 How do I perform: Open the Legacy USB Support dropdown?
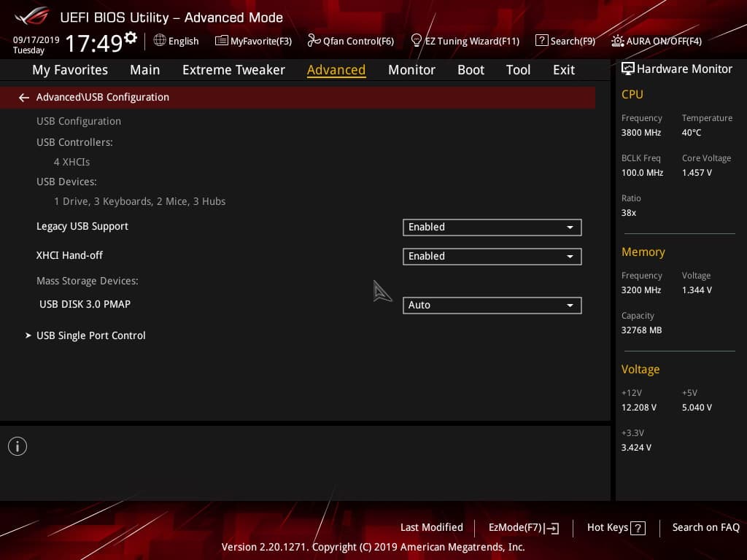[x=492, y=227]
